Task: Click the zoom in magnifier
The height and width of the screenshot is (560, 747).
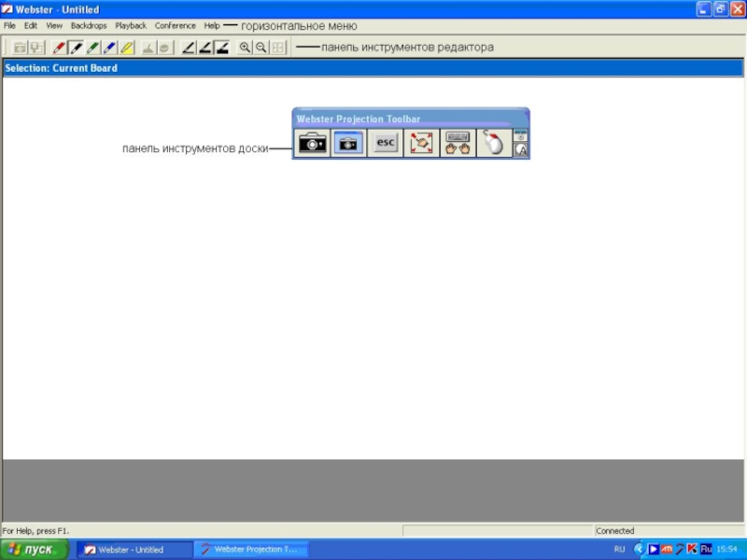Action: tap(246, 48)
